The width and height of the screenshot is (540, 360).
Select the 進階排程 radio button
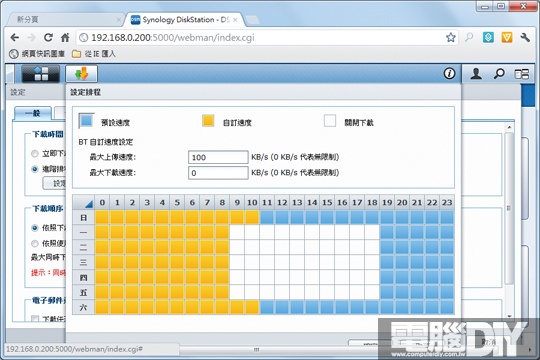pyautogui.click(x=34, y=169)
